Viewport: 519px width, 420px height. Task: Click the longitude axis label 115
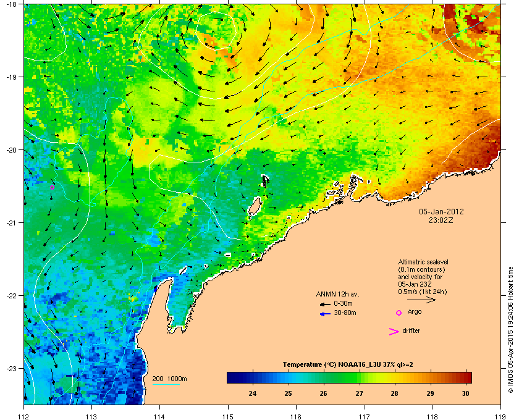pyautogui.click(x=228, y=416)
